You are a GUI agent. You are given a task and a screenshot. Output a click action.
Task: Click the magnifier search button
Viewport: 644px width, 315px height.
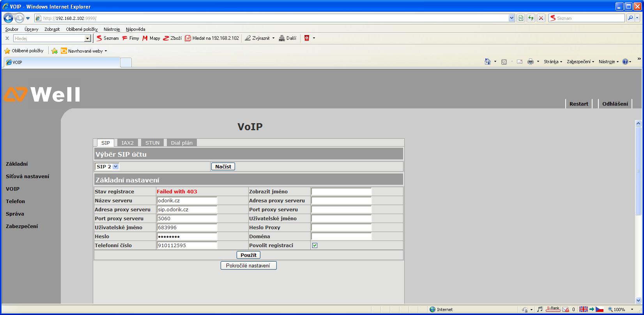pyautogui.click(x=630, y=18)
